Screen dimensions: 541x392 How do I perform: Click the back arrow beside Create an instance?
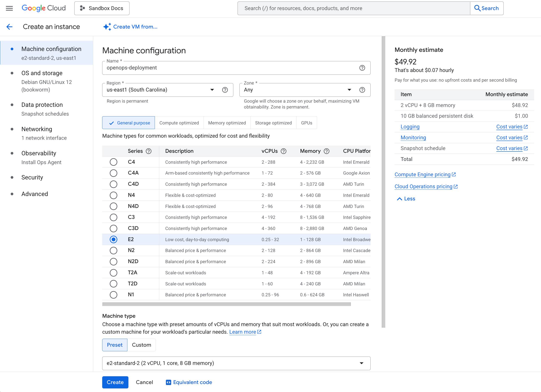[x=9, y=27]
